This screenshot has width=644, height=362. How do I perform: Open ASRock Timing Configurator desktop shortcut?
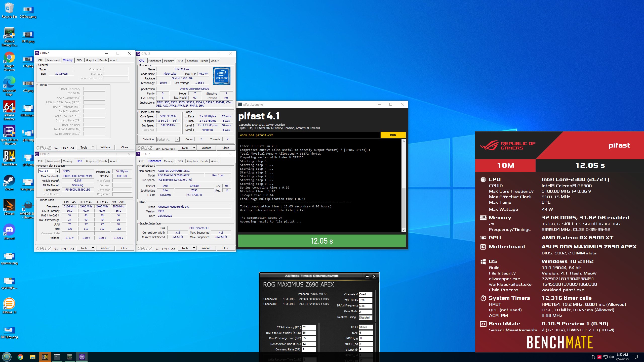coord(9,37)
